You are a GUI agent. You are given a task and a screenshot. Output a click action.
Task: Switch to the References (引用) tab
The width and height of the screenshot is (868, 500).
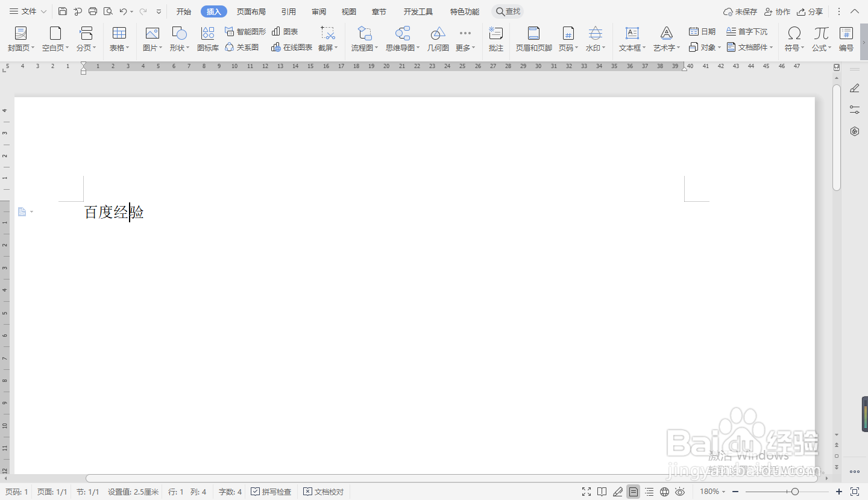pyautogui.click(x=289, y=11)
